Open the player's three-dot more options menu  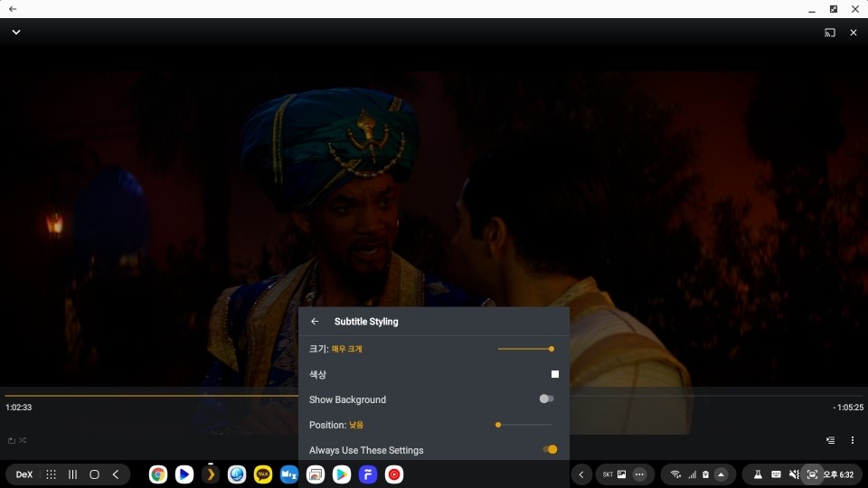point(853,440)
